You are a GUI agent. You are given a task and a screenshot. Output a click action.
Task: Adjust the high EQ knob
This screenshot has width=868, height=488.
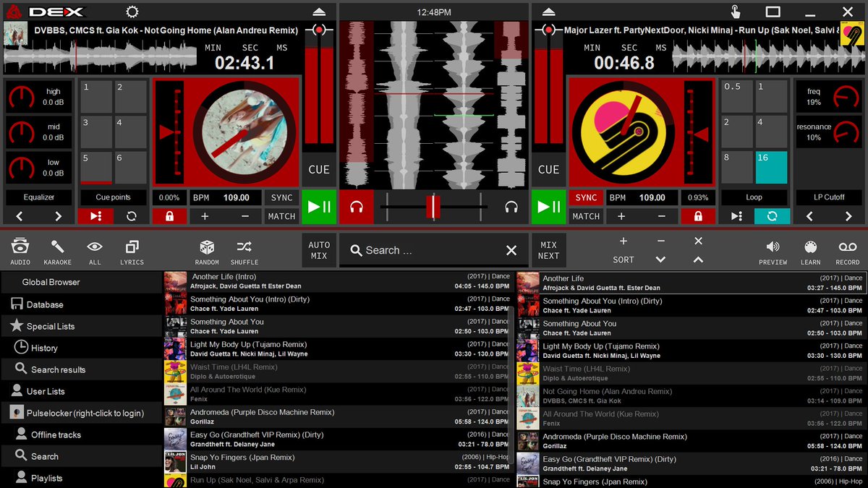click(22, 97)
